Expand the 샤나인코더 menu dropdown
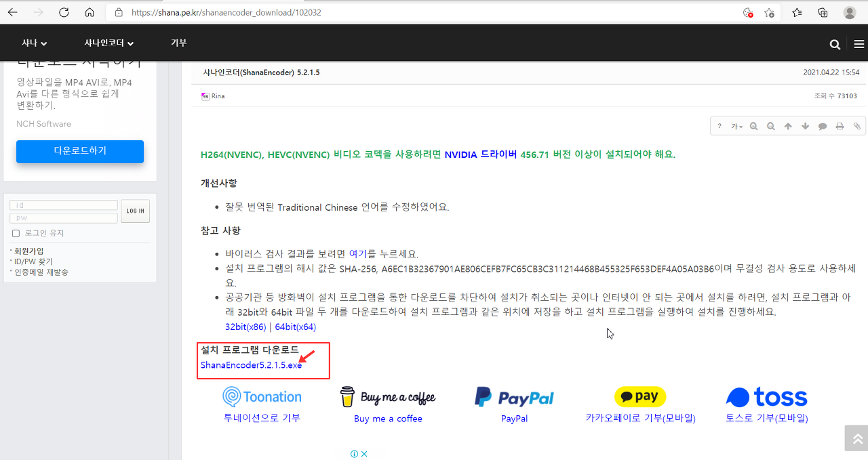The image size is (868, 460). click(x=109, y=43)
